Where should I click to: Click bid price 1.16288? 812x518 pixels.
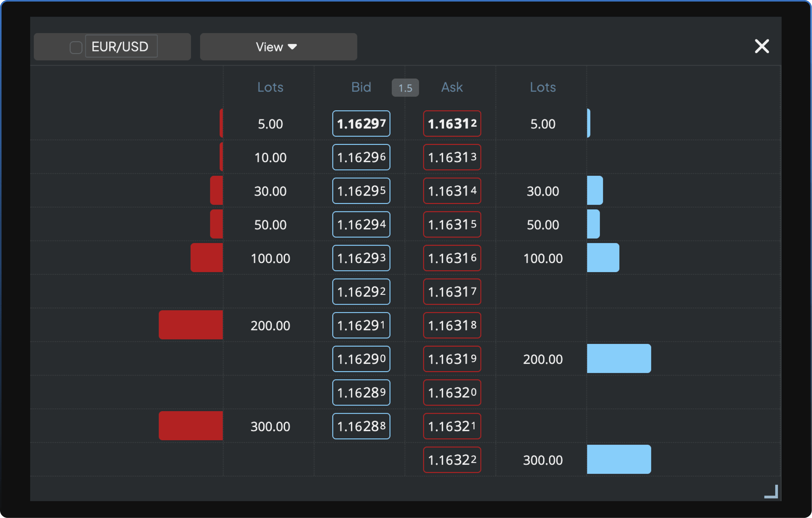tap(361, 426)
